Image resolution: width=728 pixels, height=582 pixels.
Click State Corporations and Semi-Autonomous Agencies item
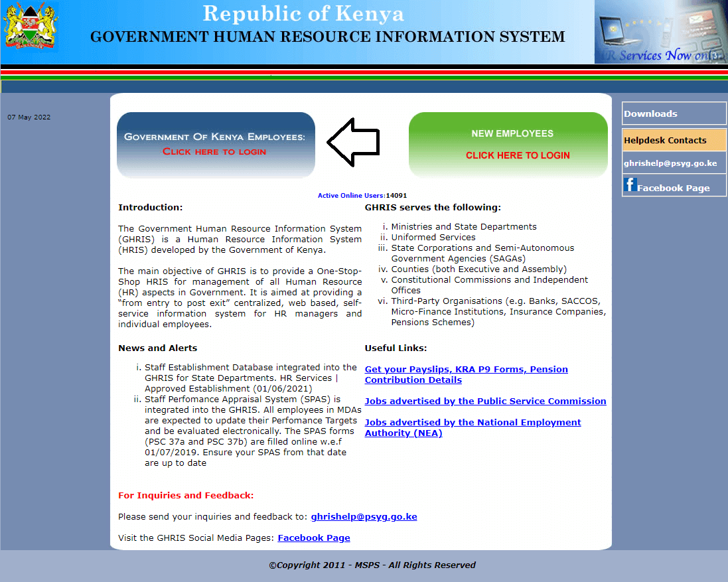point(482,253)
